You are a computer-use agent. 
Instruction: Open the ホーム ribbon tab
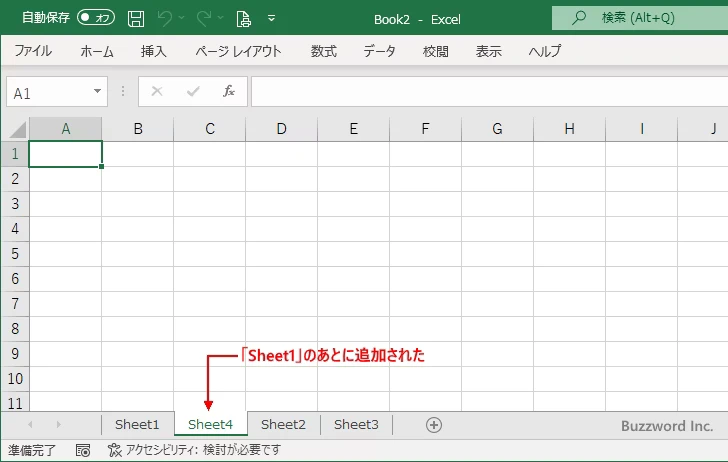point(97,51)
